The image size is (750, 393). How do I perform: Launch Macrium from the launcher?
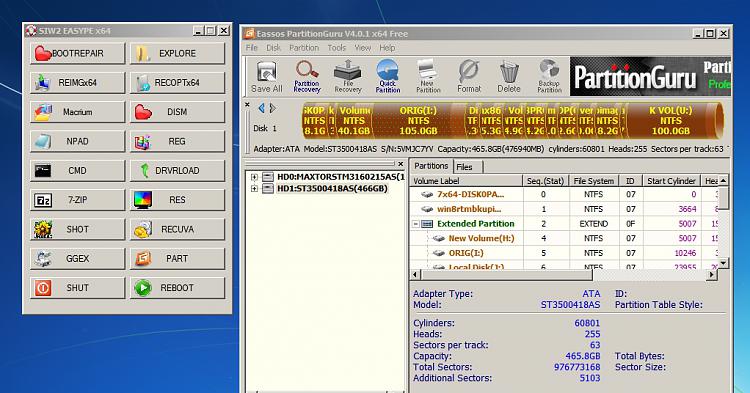(x=77, y=112)
